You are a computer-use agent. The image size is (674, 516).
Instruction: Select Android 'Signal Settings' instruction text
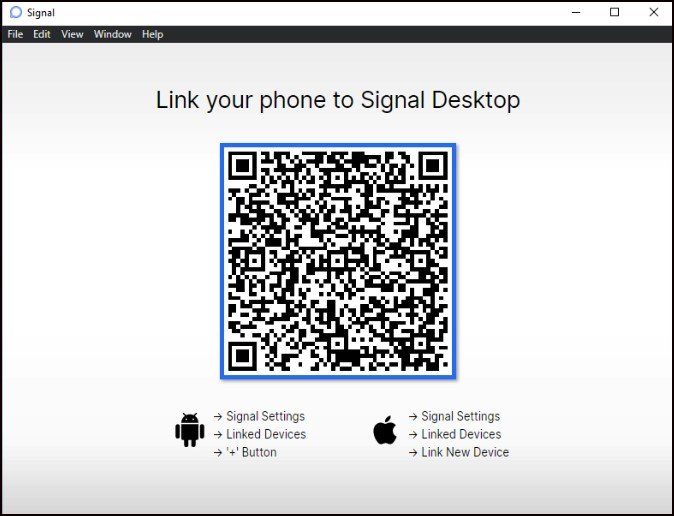(265, 416)
